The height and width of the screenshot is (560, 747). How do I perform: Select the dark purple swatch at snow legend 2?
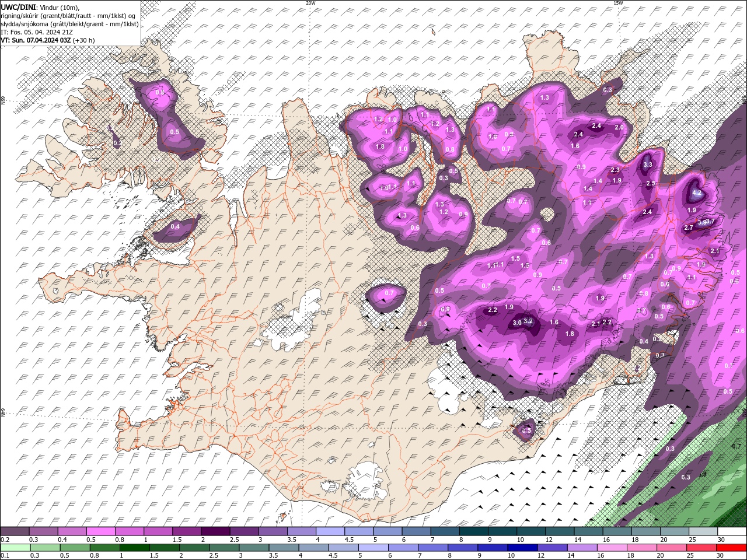(215, 531)
